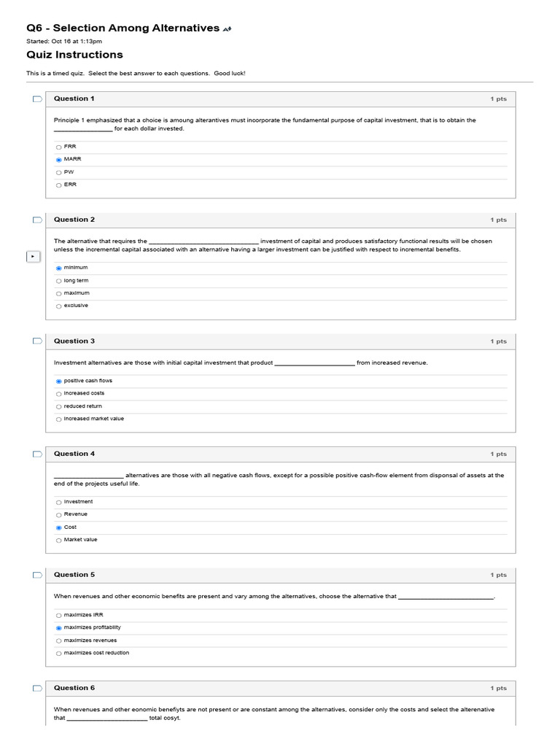Flag Question 4 for review
560x747 pixels.
[x=37, y=454]
